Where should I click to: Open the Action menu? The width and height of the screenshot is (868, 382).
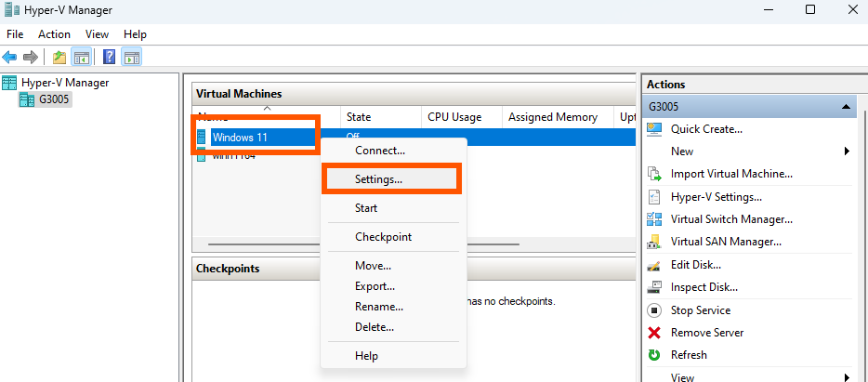(54, 34)
